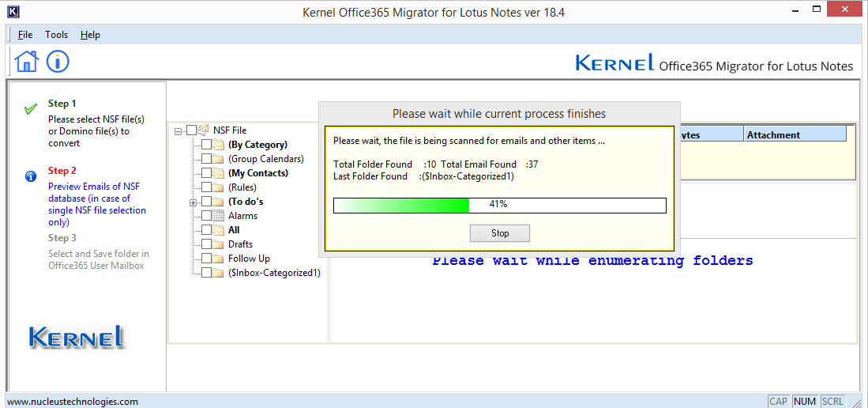Click the Step 3 heading
868x408 pixels.
click(62, 238)
